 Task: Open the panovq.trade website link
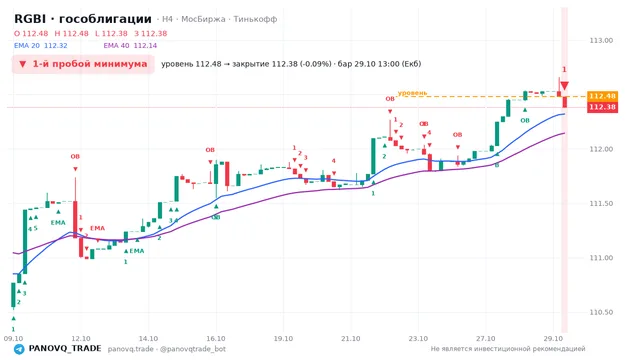point(131,349)
